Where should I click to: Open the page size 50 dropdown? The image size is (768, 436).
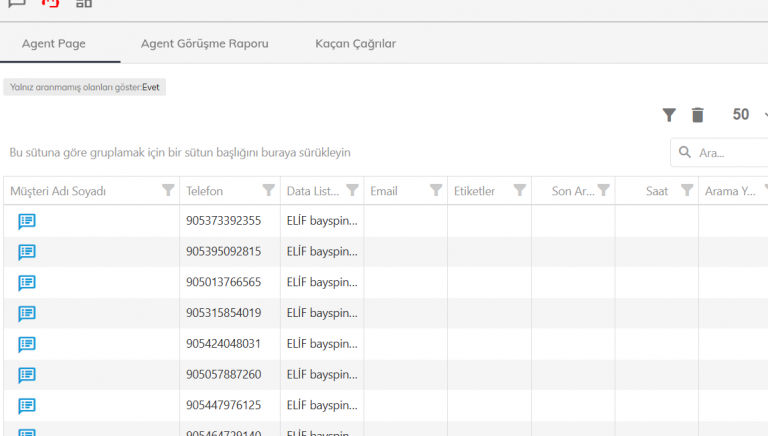749,115
